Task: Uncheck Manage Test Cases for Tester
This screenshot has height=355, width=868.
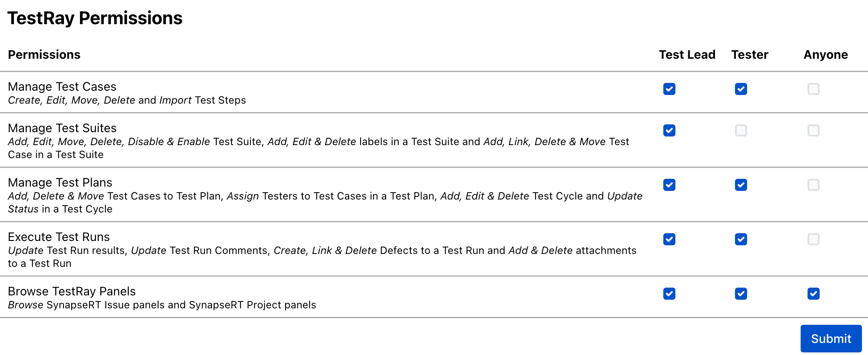Action: [741, 89]
